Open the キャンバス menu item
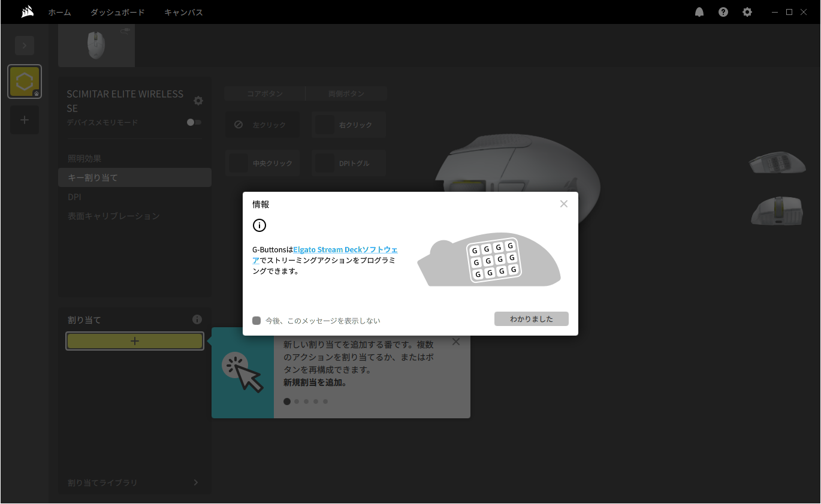 pyautogui.click(x=183, y=12)
